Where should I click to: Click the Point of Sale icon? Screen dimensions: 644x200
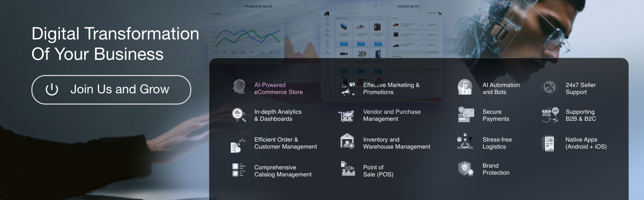coord(348,169)
